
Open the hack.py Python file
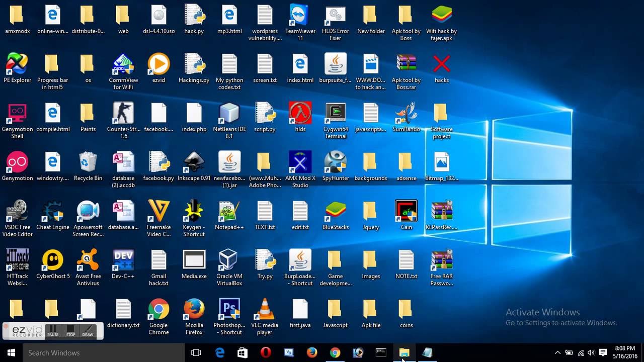[x=194, y=19]
